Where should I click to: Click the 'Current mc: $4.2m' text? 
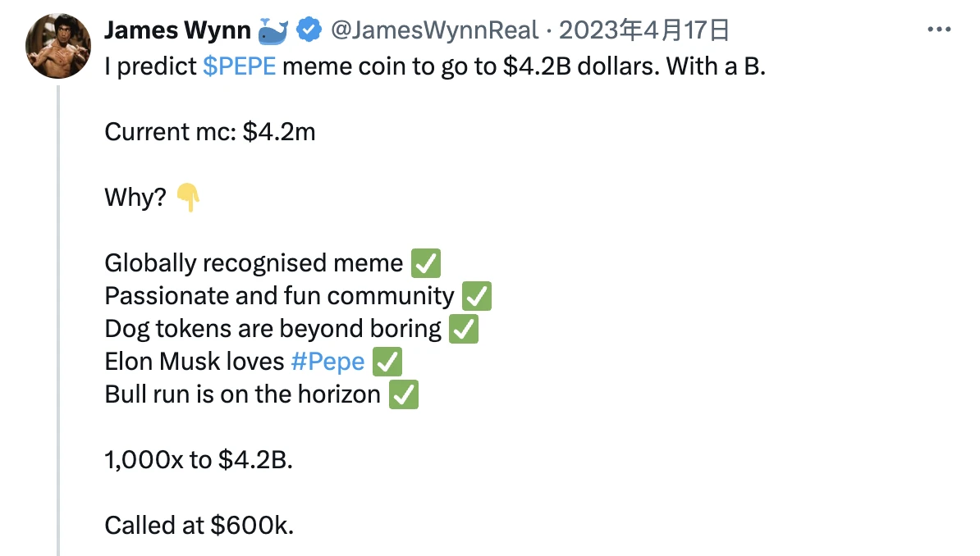pos(210,132)
